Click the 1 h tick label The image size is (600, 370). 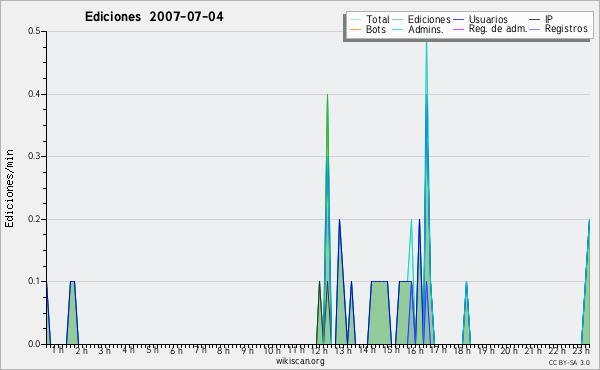(x=58, y=350)
